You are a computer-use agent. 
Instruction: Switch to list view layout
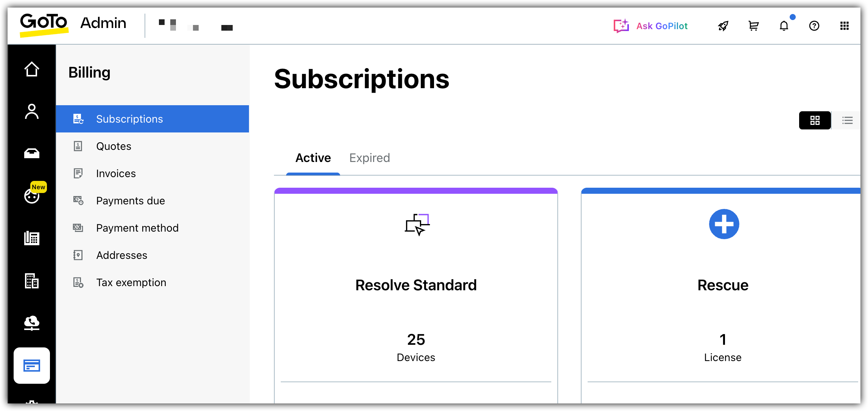click(847, 120)
